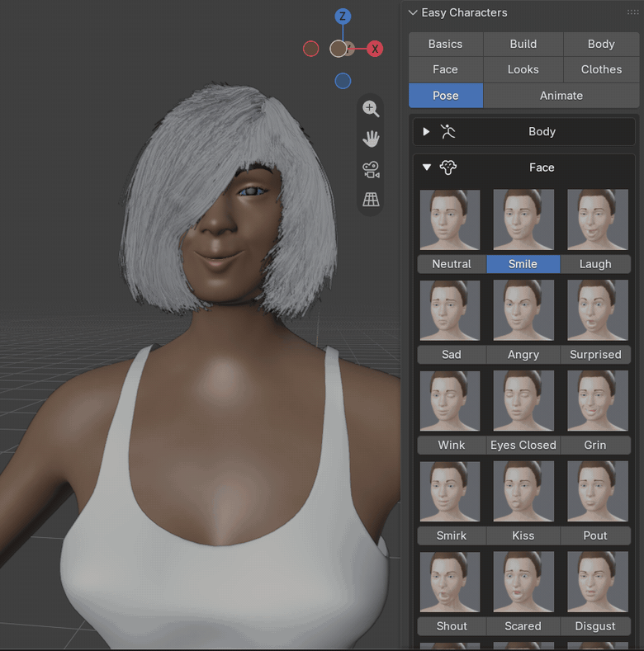Viewport: 644px width, 651px height.
Task: Click the Kiss face thumbnail
Action: (523, 491)
